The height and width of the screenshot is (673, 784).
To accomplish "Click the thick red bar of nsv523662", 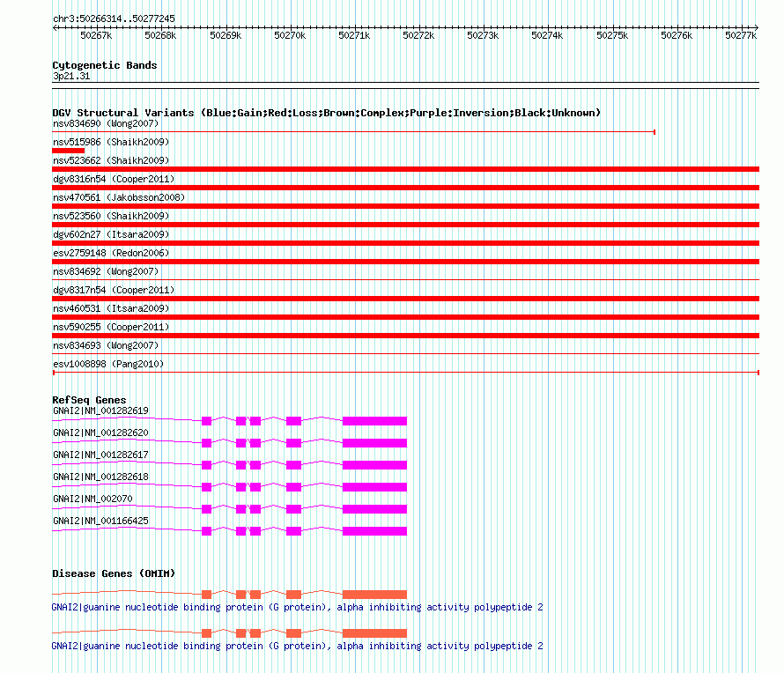I will pos(405,169).
